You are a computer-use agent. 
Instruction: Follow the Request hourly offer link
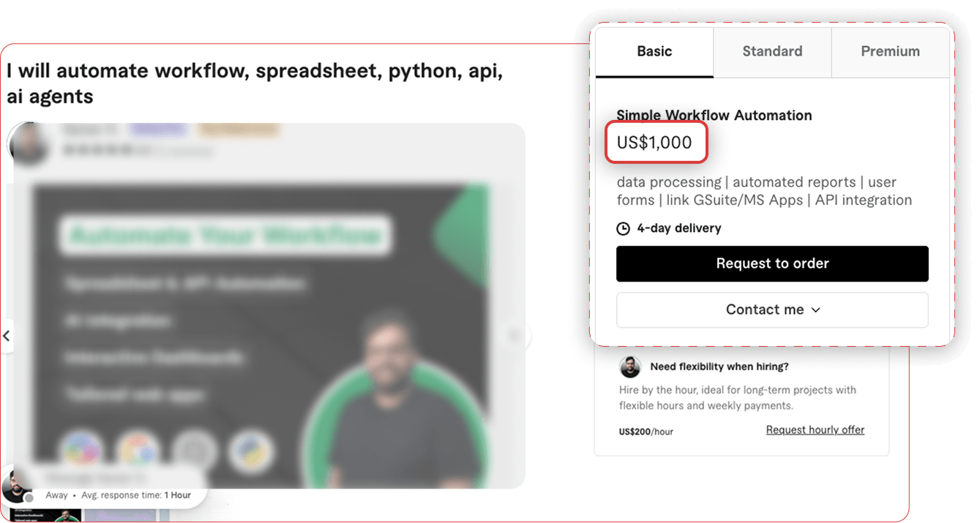(815, 430)
